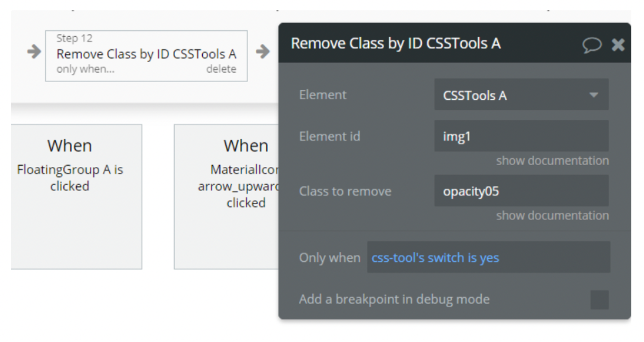Open the Element dropdown showing CSSTools A
This screenshot has height=342, width=644.
pyautogui.click(x=521, y=95)
